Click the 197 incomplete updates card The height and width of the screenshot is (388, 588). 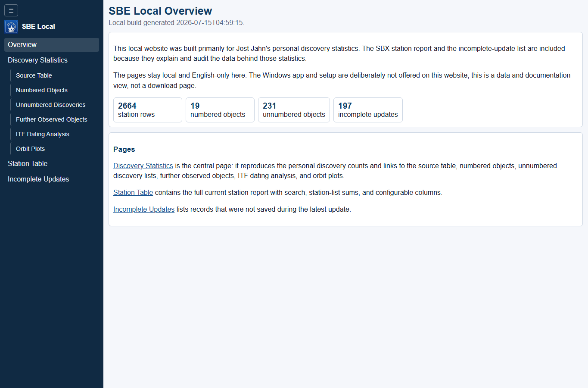coord(368,110)
